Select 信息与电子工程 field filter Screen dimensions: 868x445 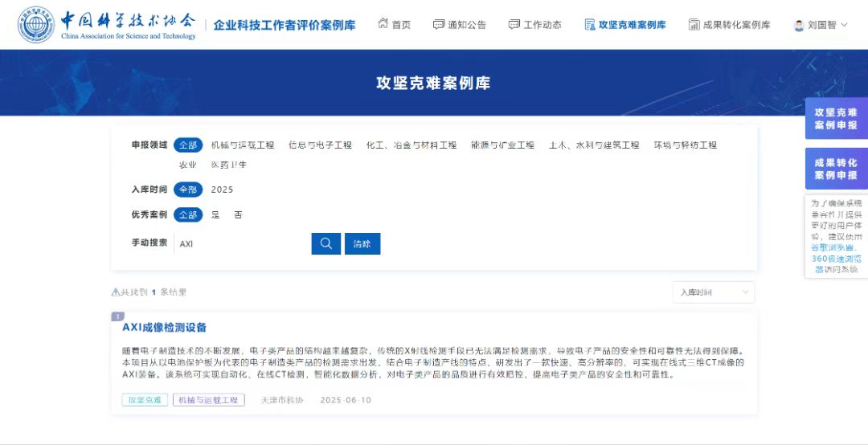(x=320, y=145)
